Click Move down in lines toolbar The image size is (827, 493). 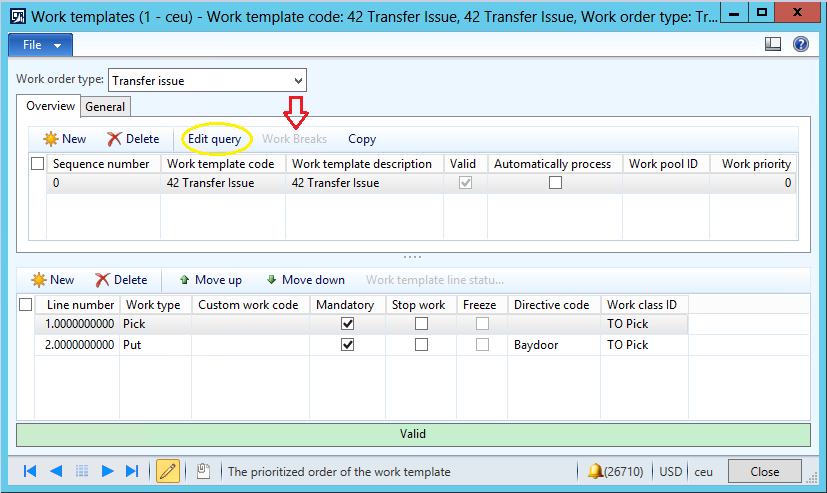[305, 280]
